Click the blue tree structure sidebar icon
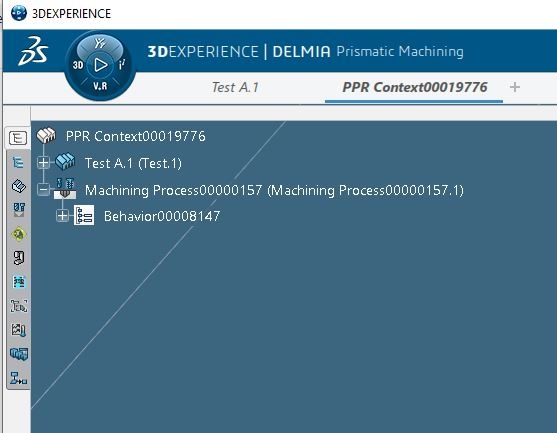Screen dimensions: 557x433 point(18,162)
